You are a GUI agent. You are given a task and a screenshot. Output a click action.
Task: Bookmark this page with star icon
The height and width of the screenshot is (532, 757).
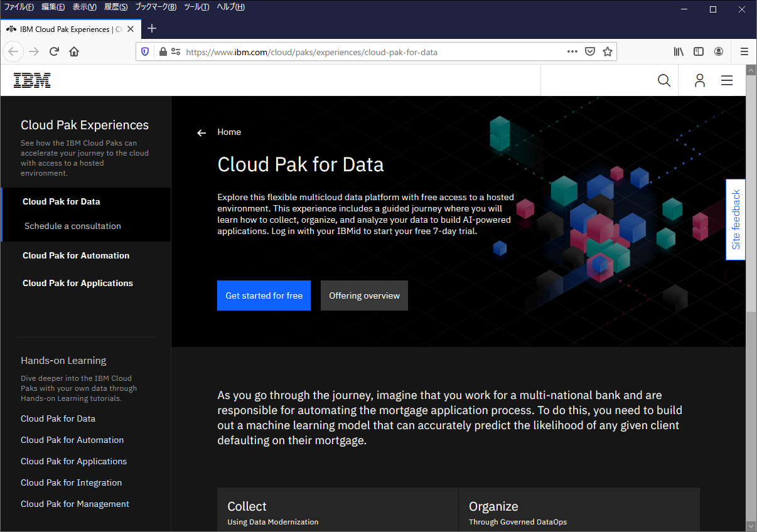607,52
